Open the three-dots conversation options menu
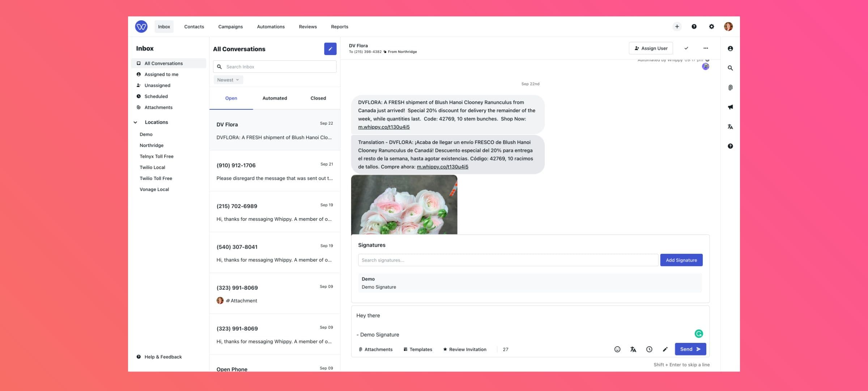868x391 pixels. [x=705, y=48]
